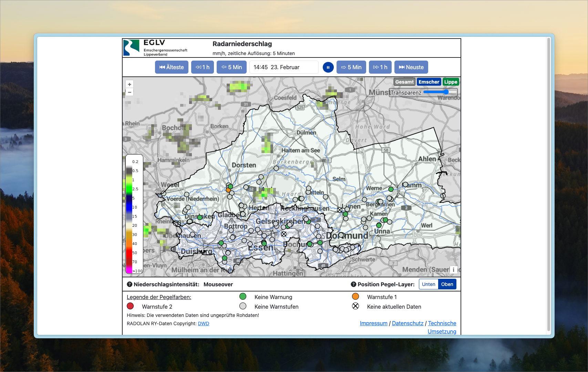
Task: Adjust the Transparenz slider
Action: (446, 92)
